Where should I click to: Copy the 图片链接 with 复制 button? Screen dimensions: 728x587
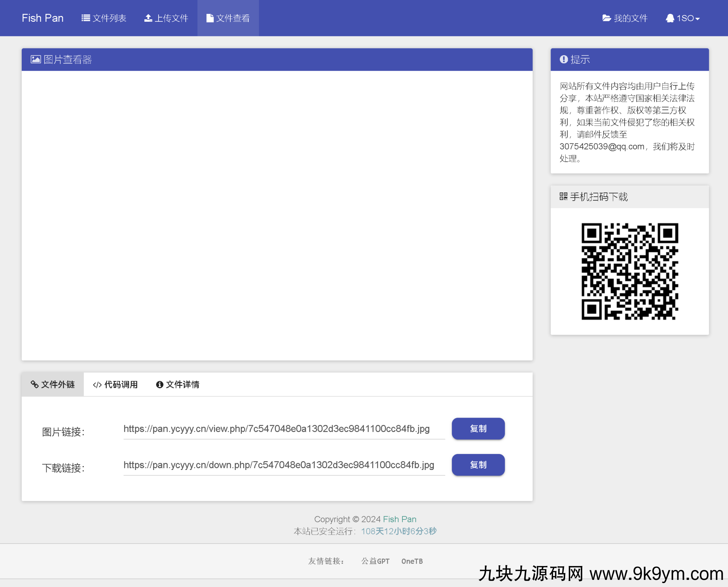478,428
